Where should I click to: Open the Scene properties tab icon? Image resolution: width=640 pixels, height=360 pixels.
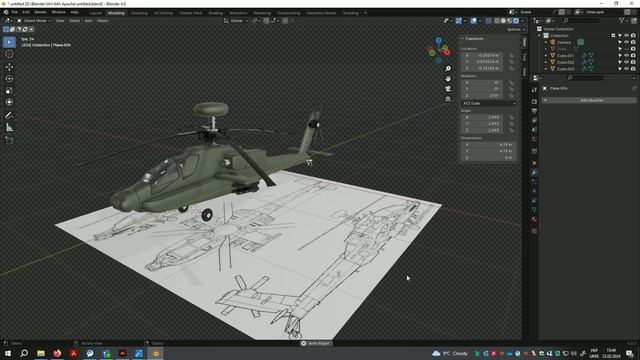534,129
